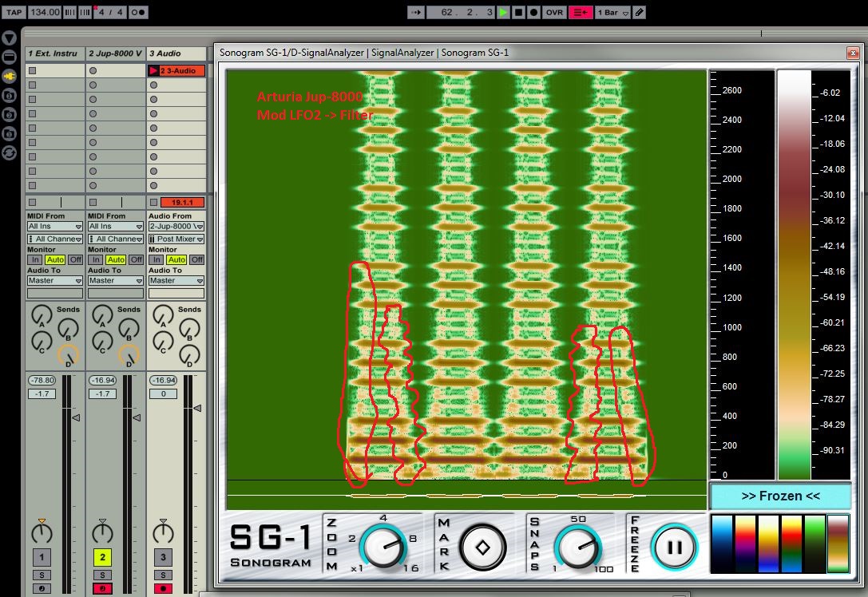Select the 2 Jup-8000 V track header
The image size is (868, 597).
pyautogui.click(x=116, y=53)
